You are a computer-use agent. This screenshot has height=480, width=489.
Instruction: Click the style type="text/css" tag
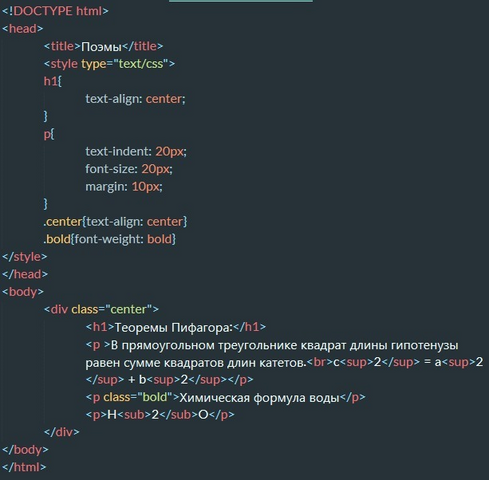point(109,64)
